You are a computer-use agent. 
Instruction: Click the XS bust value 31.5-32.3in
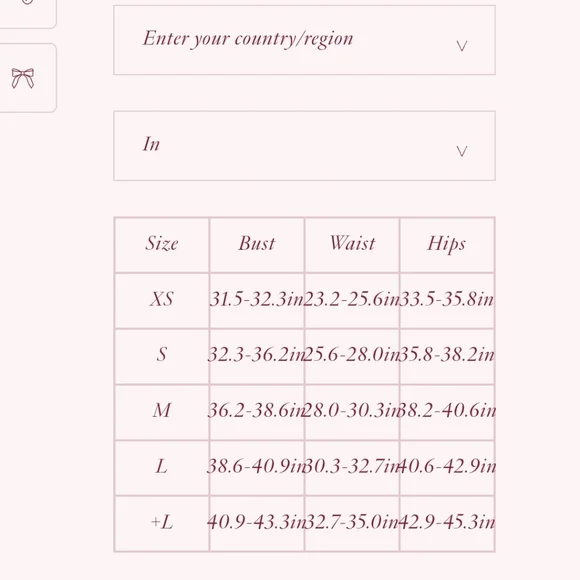tap(257, 299)
